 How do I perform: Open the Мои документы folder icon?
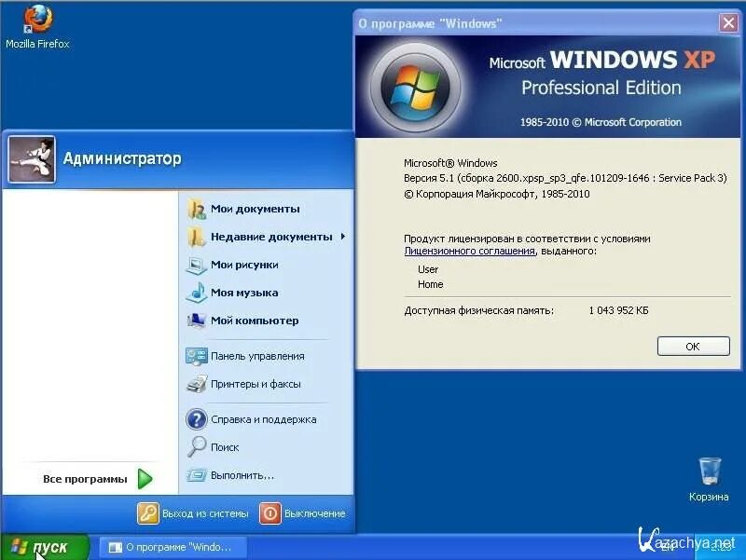click(x=197, y=209)
